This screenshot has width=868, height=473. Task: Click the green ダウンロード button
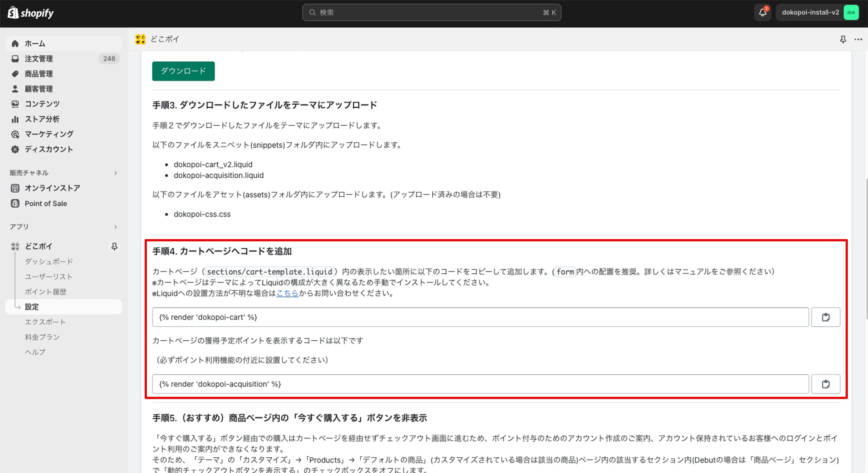pos(183,71)
